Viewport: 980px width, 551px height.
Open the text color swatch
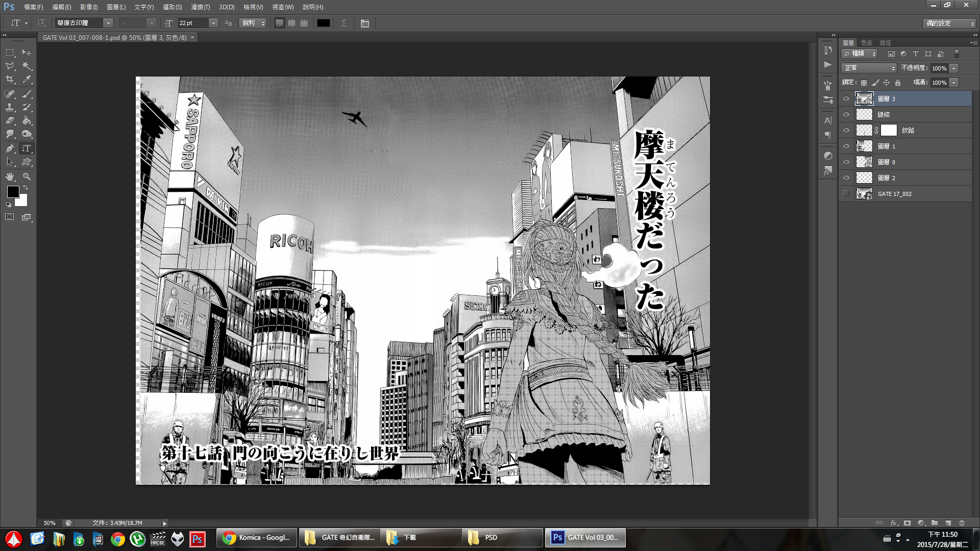pyautogui.click(x=323, y=23)
